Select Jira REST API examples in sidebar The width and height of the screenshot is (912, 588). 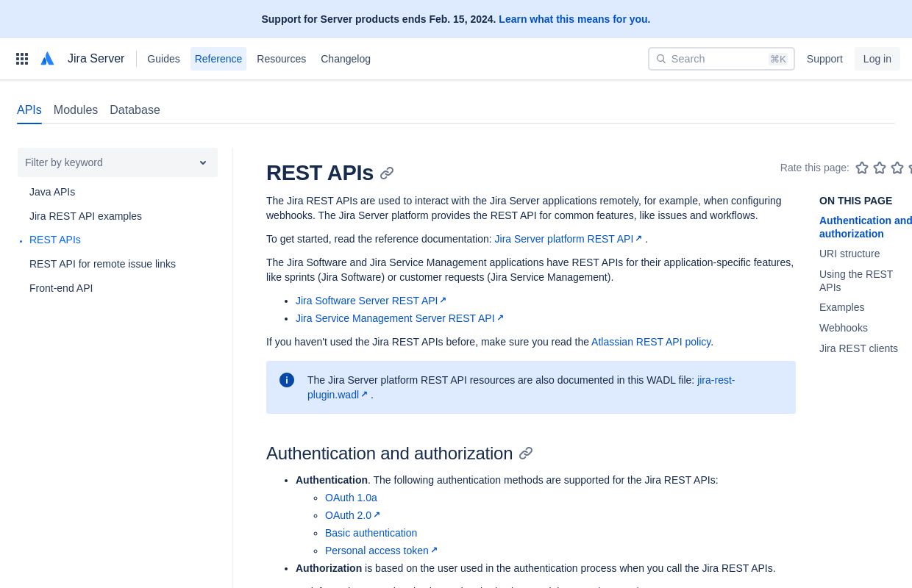85,216
